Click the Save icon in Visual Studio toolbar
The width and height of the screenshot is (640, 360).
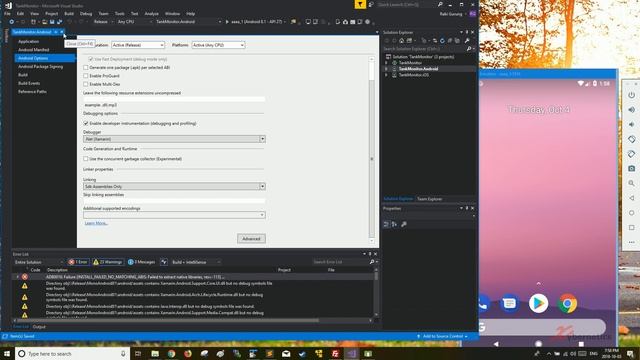coord(52,22)
